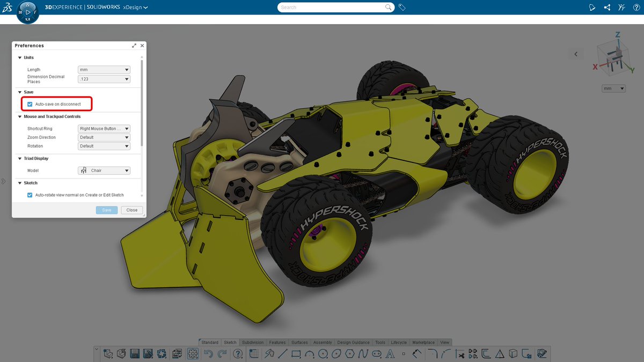Open the collaboration people icon in top bar
Viewport: 644px width, 362px height.
click(x=621, y=8)
